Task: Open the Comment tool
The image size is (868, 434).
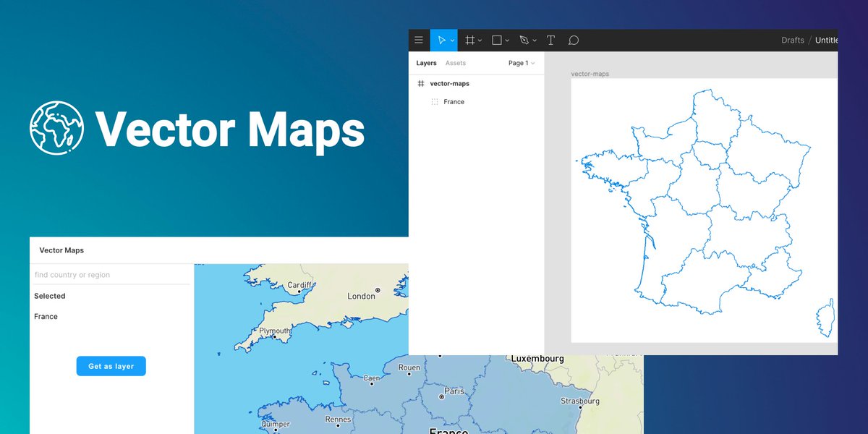Action: 573,40
